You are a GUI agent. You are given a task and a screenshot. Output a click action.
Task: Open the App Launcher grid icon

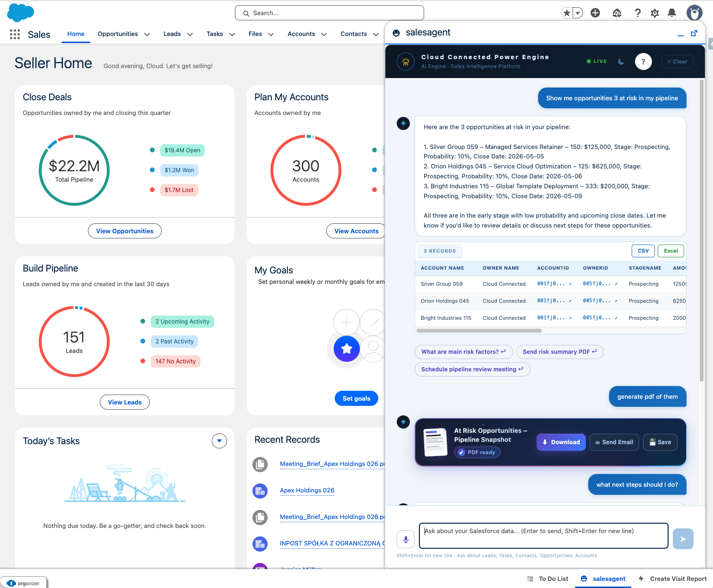(x=15, y=34)
